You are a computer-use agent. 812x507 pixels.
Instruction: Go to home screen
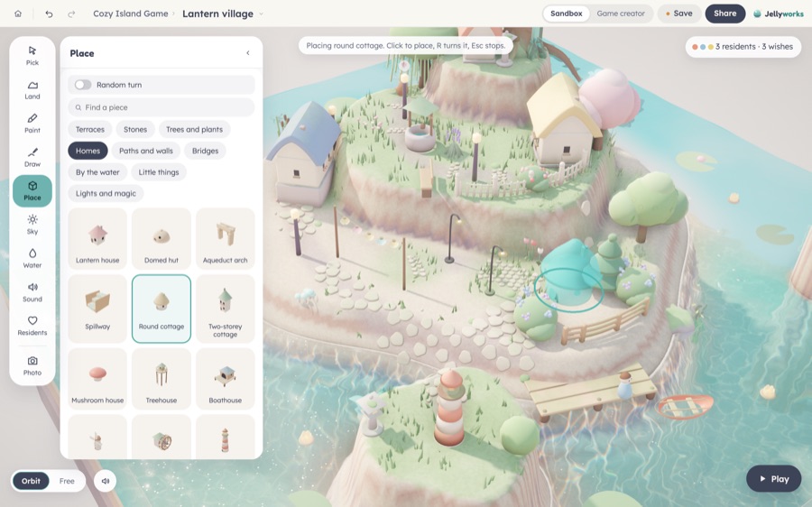click(18, 14)
